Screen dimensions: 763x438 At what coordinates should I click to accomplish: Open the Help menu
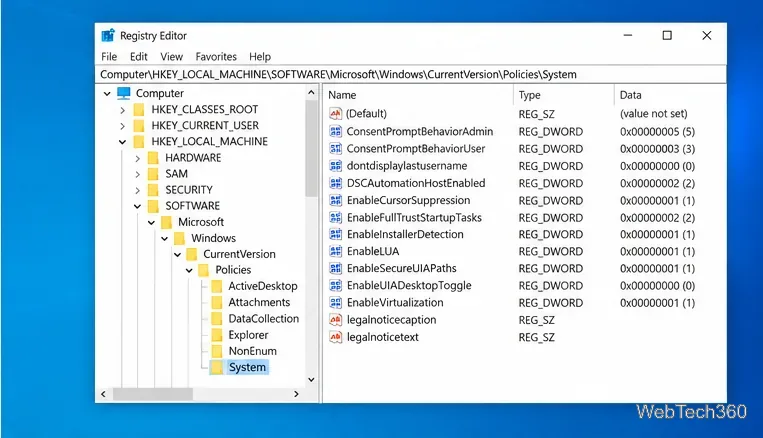(260, 56)
